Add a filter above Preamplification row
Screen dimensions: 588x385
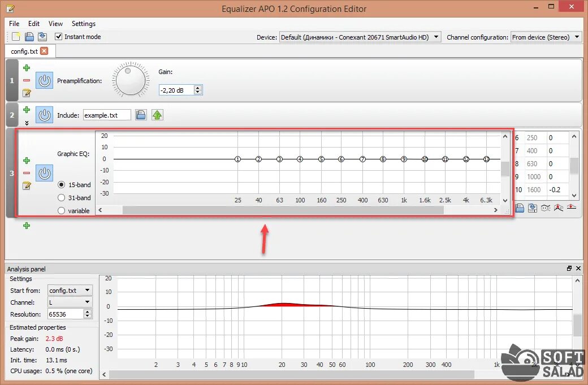click(27, 68)
